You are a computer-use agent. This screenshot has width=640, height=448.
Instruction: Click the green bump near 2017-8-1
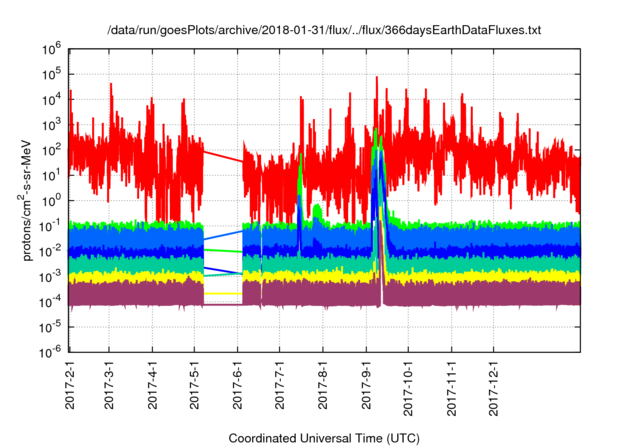coord(318,212)
